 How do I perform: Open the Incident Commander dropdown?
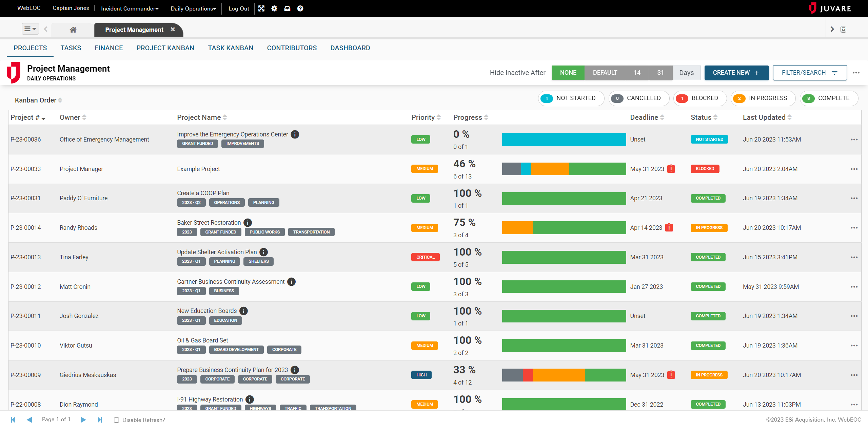coord(130,8)
